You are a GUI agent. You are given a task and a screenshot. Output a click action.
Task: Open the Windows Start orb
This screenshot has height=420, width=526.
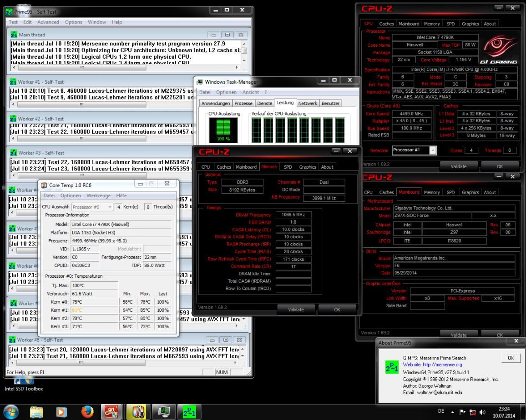[11, 412]
